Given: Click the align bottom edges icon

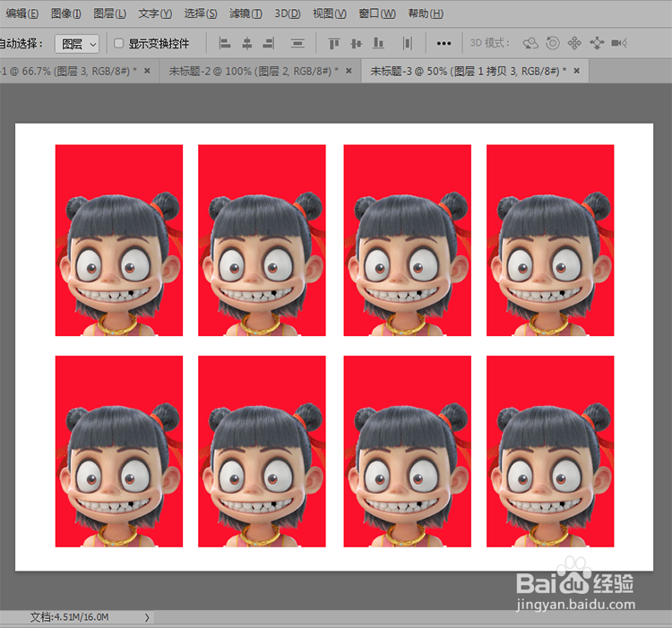Looking at the screenshot, I should click(x=378, y=43).
